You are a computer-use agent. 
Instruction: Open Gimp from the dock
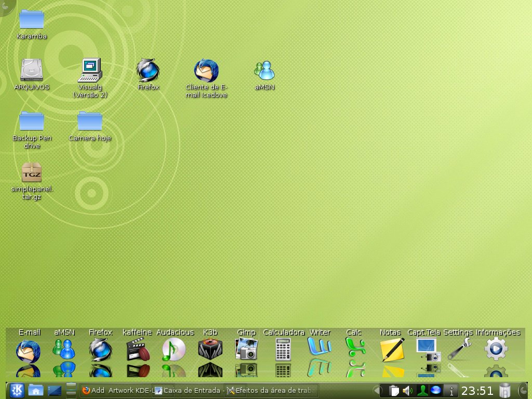tap(246, 349)
